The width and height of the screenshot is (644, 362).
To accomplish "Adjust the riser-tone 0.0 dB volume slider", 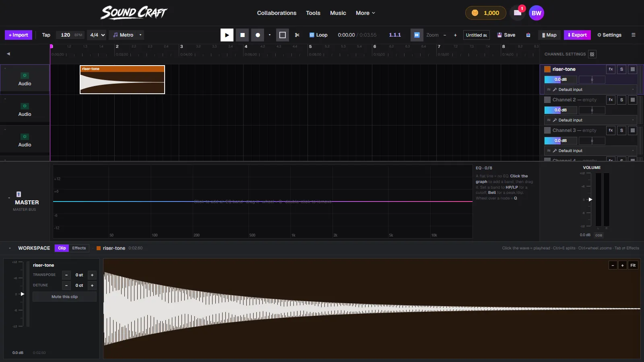I will pos(561,80).
